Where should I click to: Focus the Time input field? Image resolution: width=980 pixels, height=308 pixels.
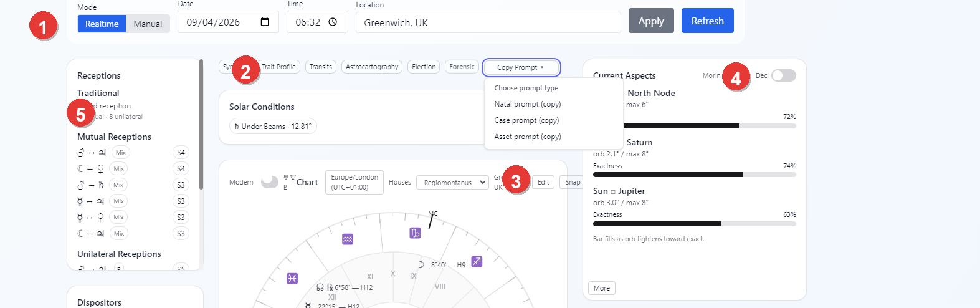point(317,22)
